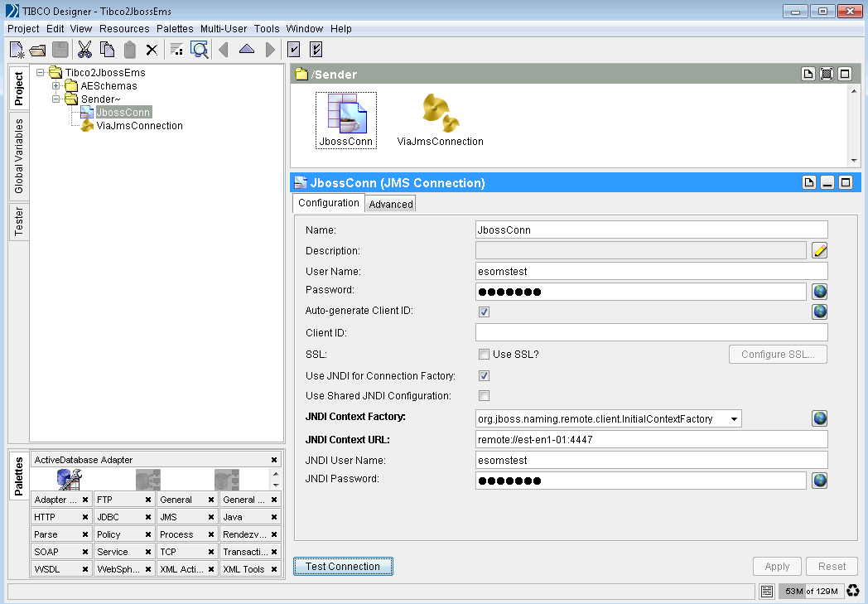Click the Client ID input field
This screenshot has width=868, height=604.
point(652,332)
